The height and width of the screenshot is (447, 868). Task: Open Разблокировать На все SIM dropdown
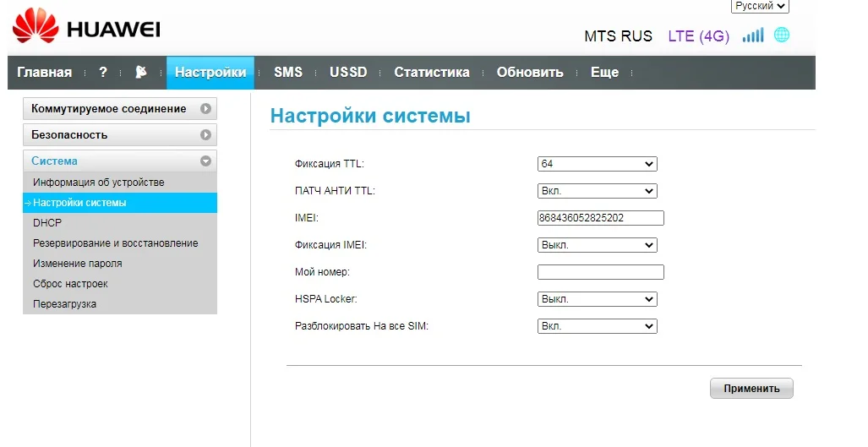tap(598, 326)
